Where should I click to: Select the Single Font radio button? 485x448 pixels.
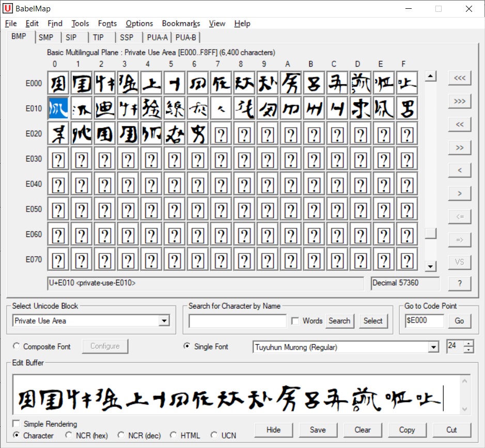[x=187, y=346]
